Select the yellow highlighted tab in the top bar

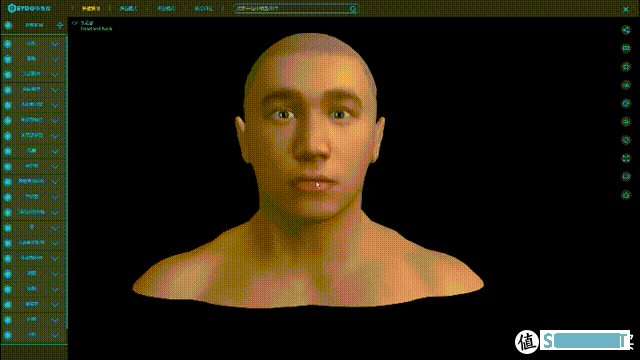click(x=91, y=9)
